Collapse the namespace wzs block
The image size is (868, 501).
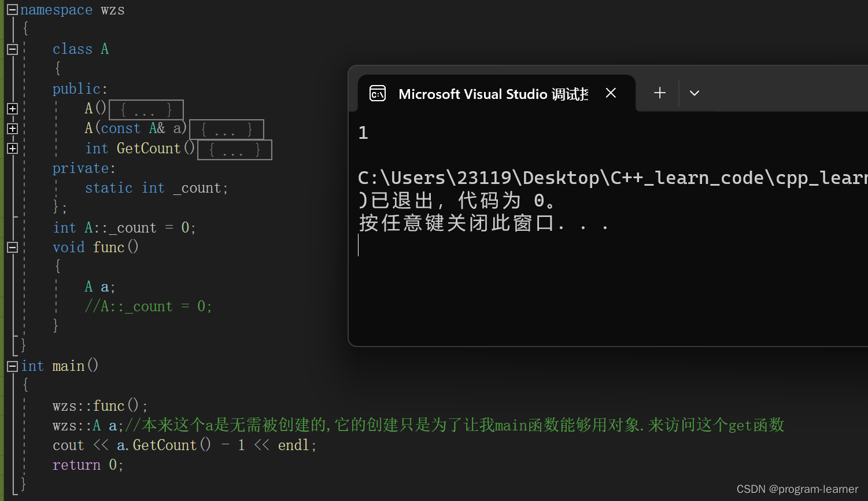tap(12, 10)
